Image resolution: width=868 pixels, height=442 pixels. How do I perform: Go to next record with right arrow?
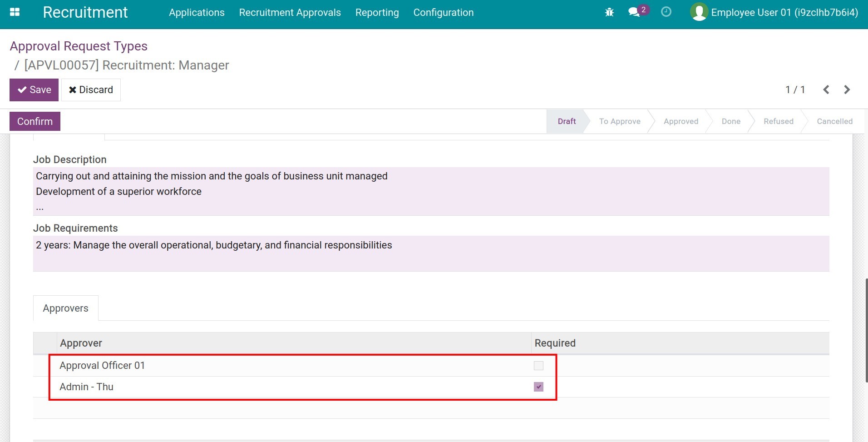pyautogui.click(x=847, y=89)
